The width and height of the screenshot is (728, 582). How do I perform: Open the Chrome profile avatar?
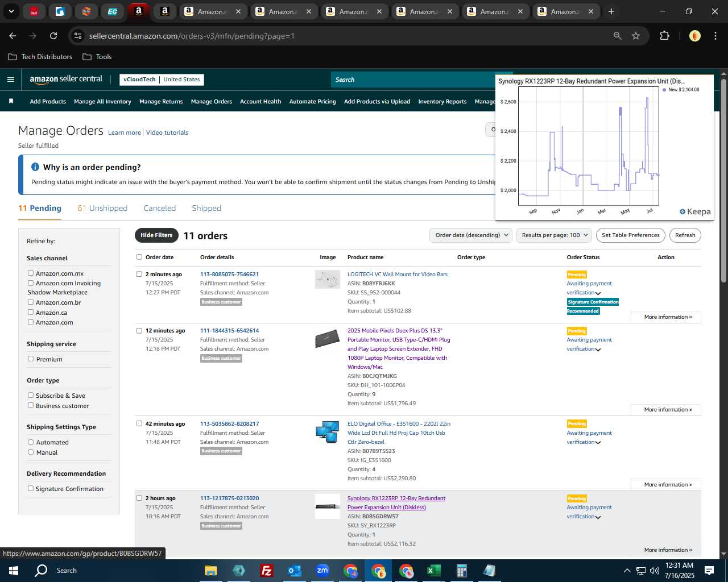(x=694, y=36)
